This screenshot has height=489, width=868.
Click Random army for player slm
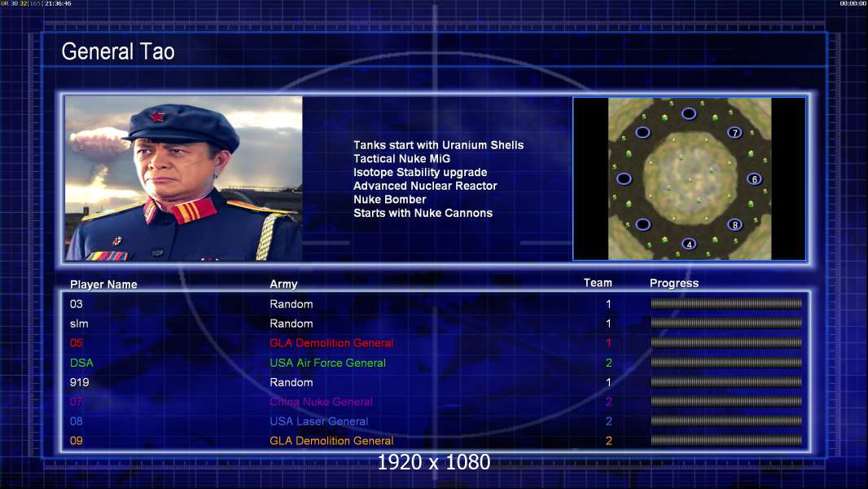[292, 324]
